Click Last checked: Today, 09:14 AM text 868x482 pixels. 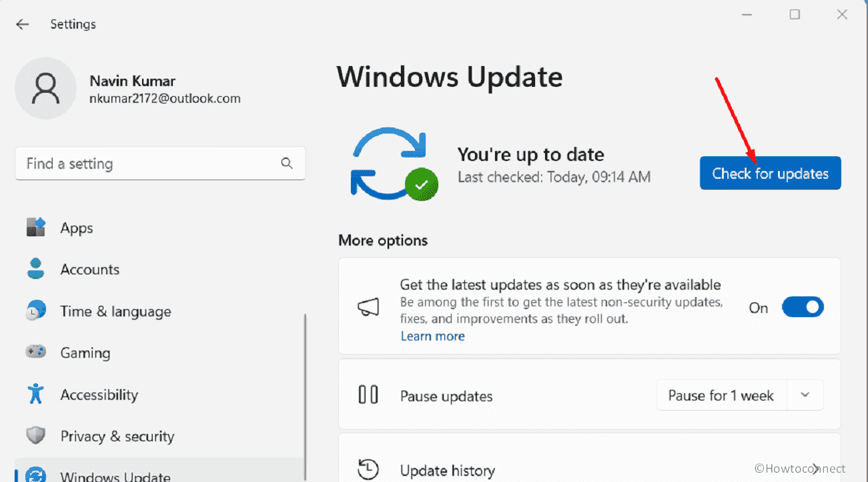click(x=554, y=177)
